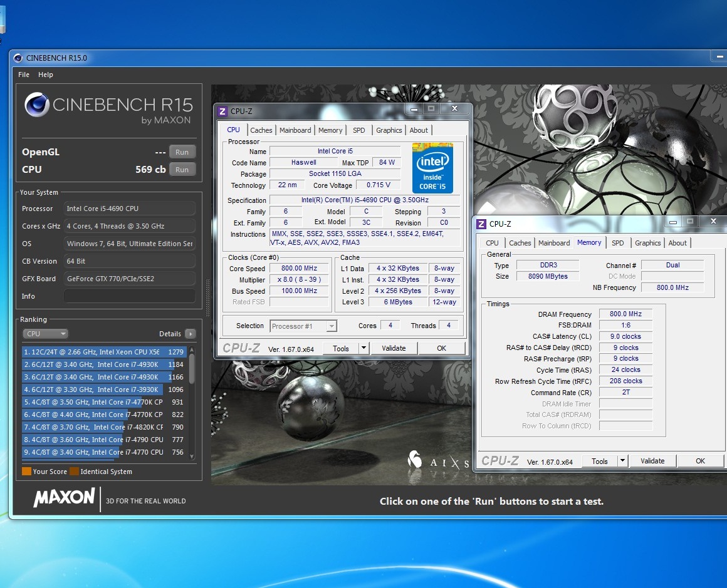Click OK in CPU-Z CPU window
Image resolution: width=727 pixels, height=588 pixels.
click(441, 348)
